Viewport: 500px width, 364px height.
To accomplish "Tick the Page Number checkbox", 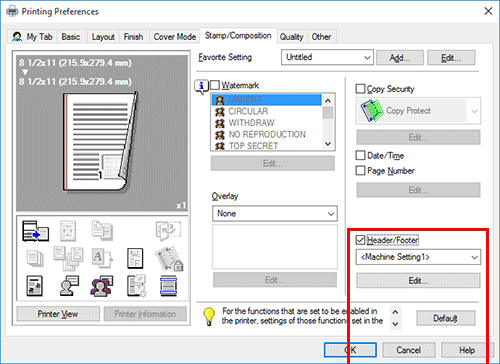I will tap(361, 170).
